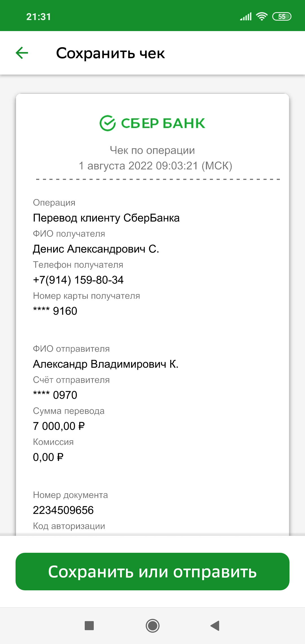Tap the sender account ending 0970
Viewport: 305px width, 644px height.
click(x=55, y=395)
